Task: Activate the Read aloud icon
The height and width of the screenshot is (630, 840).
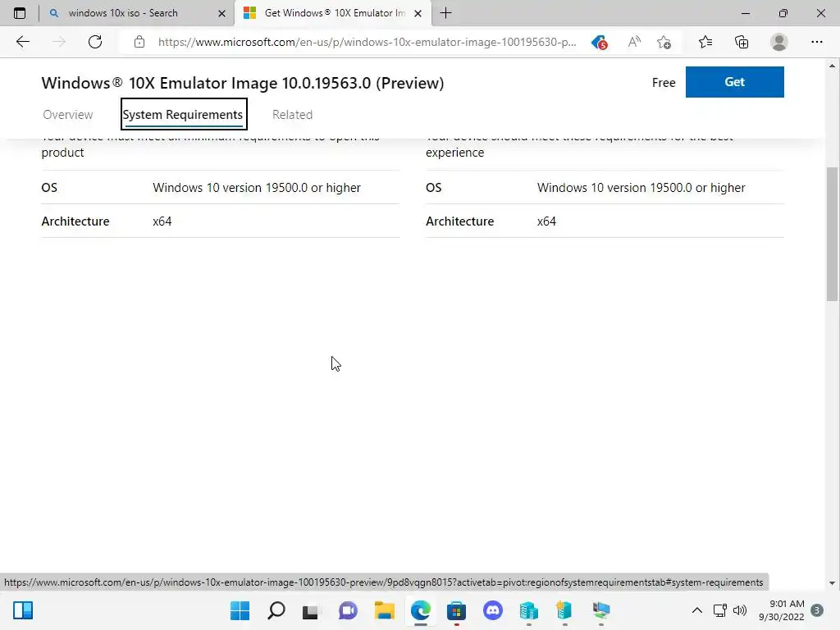Action: [634, 42]
